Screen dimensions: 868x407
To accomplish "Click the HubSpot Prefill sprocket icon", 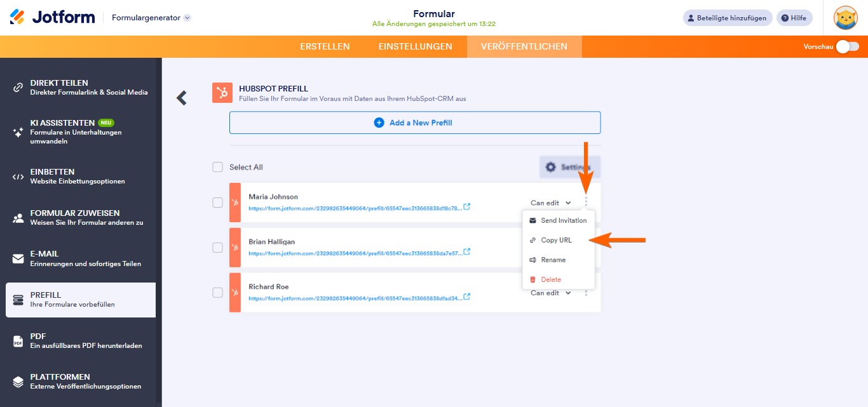I will pyautogui.click(x=222, y=93).
